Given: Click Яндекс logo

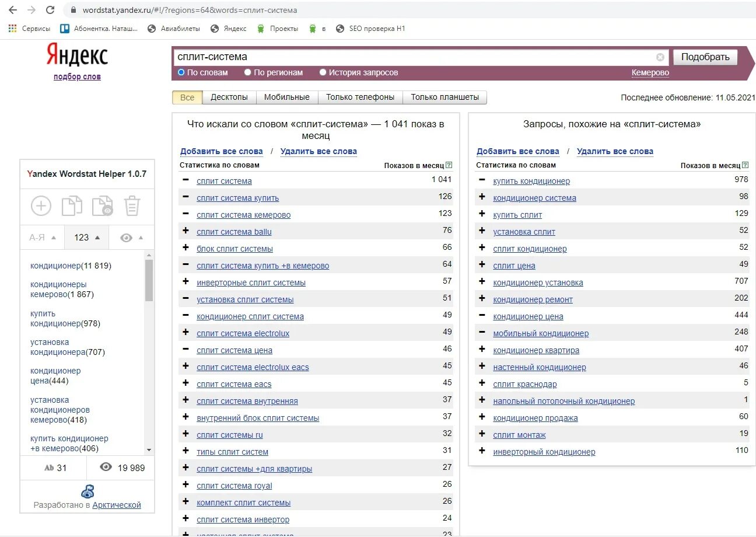Looking at the screenshot, I should tap(77, 55).
